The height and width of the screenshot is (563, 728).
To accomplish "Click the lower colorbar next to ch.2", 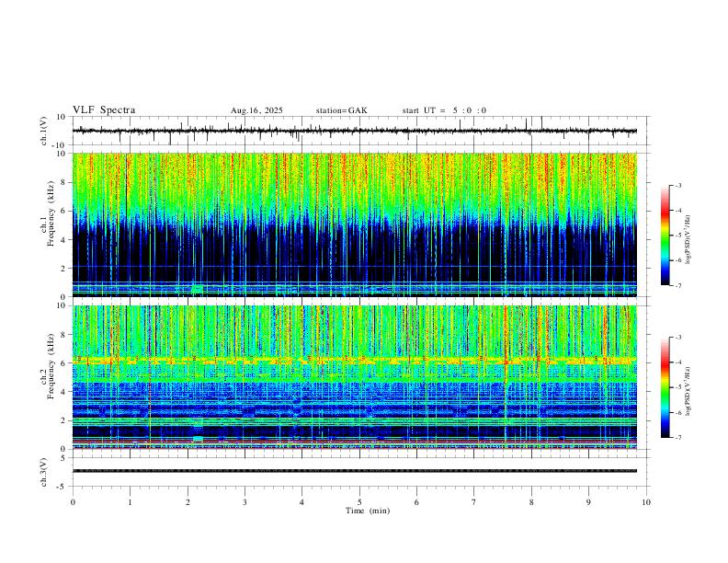I will 665,387.
